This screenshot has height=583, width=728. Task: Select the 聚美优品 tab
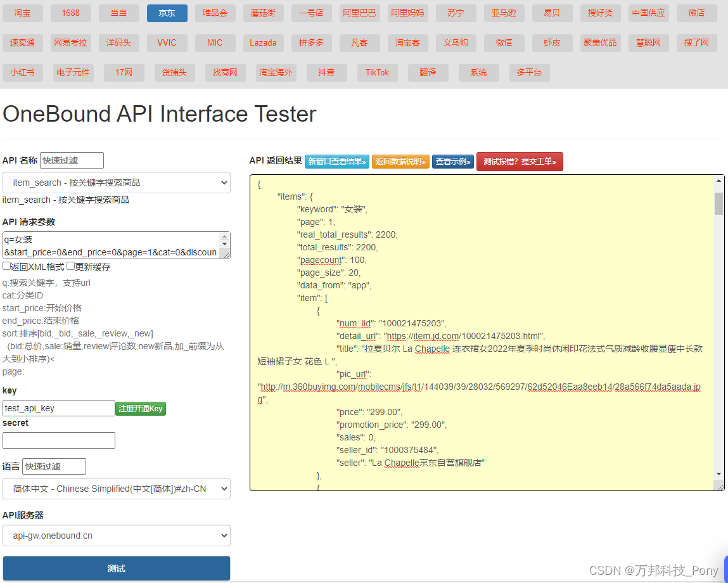600,42
